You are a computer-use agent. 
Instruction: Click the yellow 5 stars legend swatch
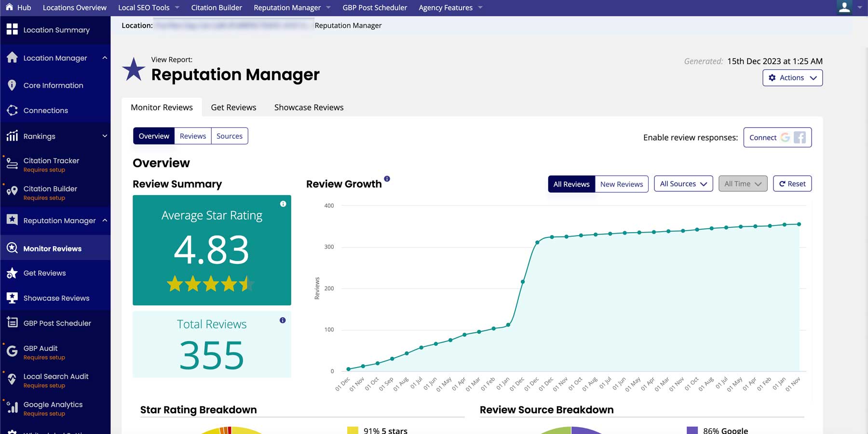pos(353,430)
